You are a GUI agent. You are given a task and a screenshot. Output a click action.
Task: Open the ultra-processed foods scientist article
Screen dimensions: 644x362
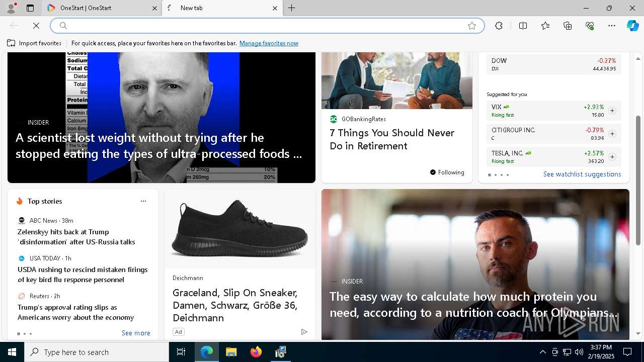pos(159,146)
